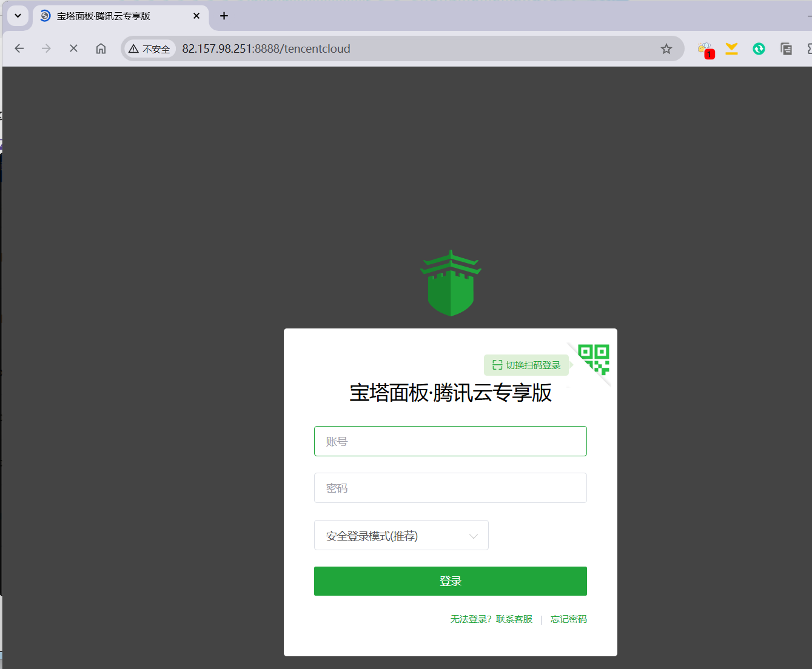Bookmark this page with the star icon

click(x=666, y=49)
